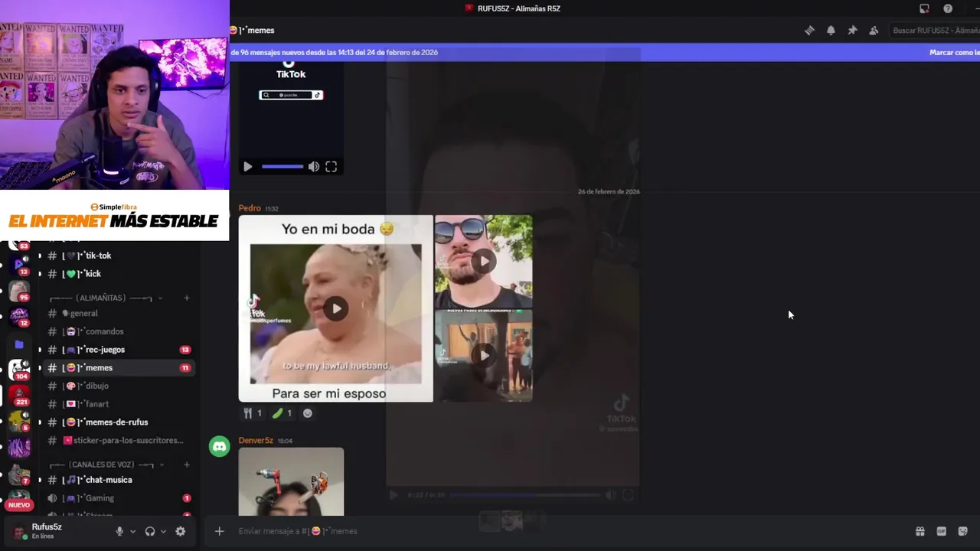980x551 pixels.
Task: Toggle the cucumber reaction
Action: pyautogui.click(x=281, y=413)
